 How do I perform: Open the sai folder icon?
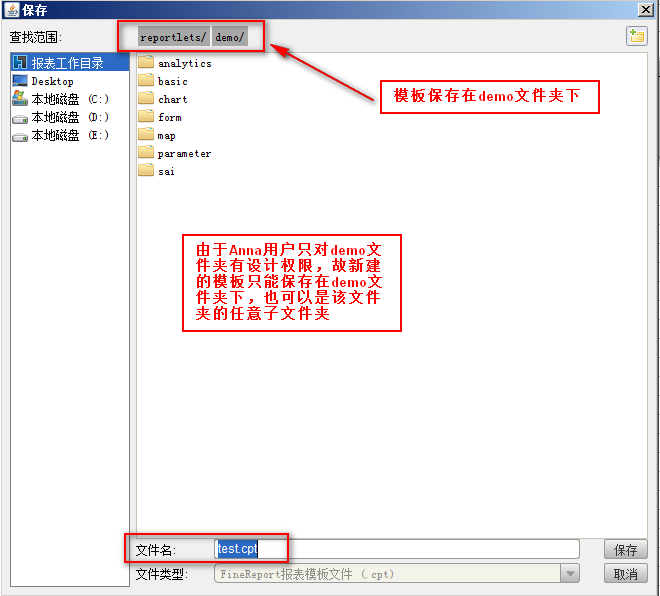click(x=146, y=171)
